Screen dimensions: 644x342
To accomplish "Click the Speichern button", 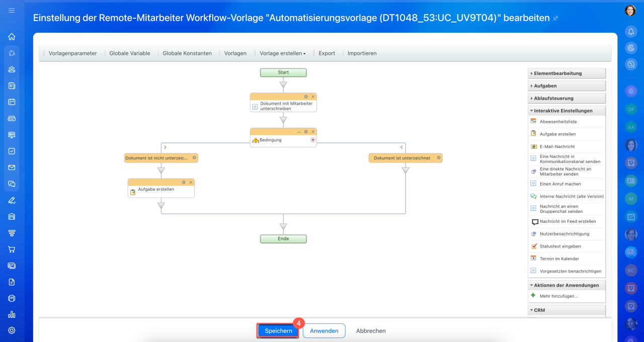I will 278,331.
